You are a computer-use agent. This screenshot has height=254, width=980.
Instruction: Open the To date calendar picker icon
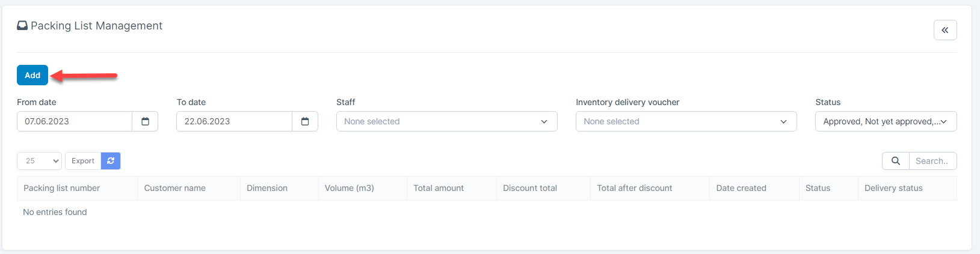[305, 121]
